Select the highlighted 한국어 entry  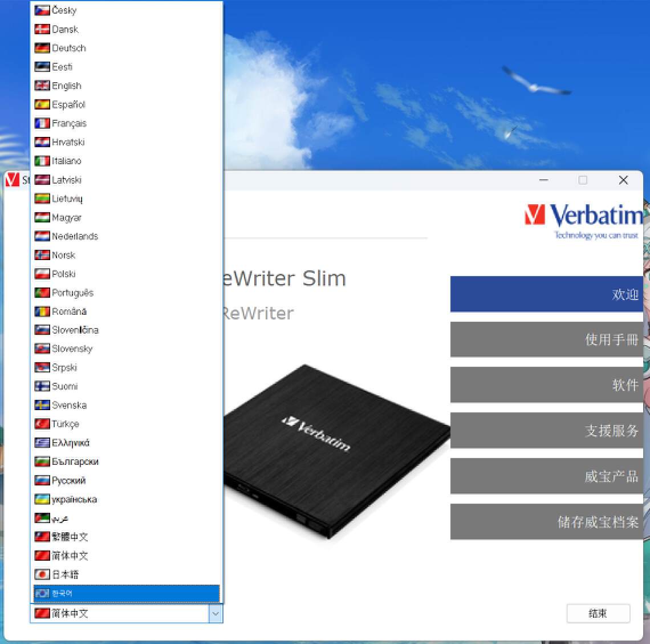[127, 593]
